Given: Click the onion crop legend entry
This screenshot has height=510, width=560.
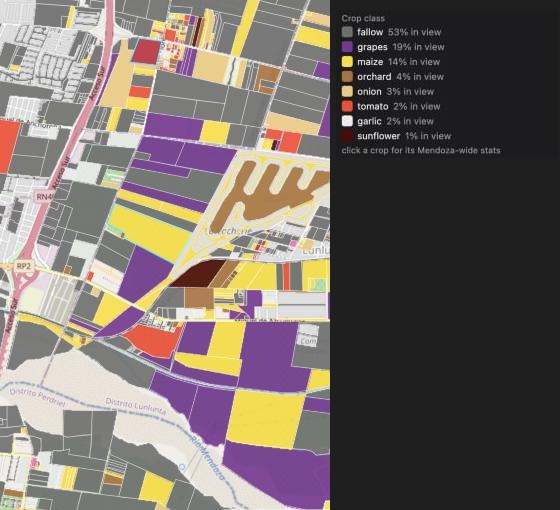Looking at the screenshot, I should click(388, 91).
